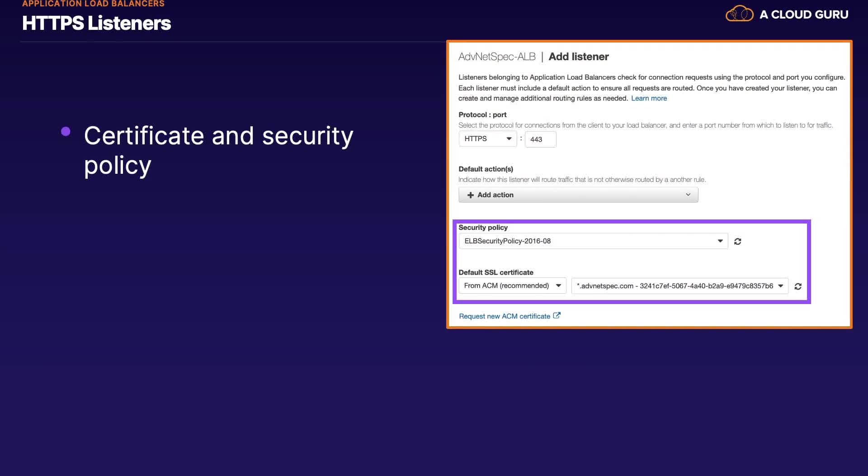Click the Add action button
Viewport: 868px width, 476px height.
coord(578,195)
